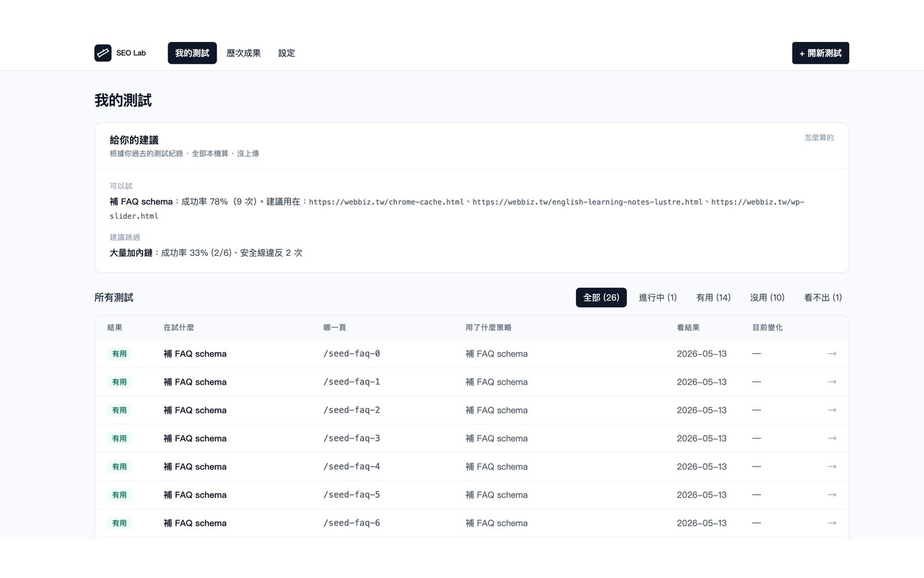Open 歷次成果 nav tab
924x578 pixels.
click(x=243, y=53)
